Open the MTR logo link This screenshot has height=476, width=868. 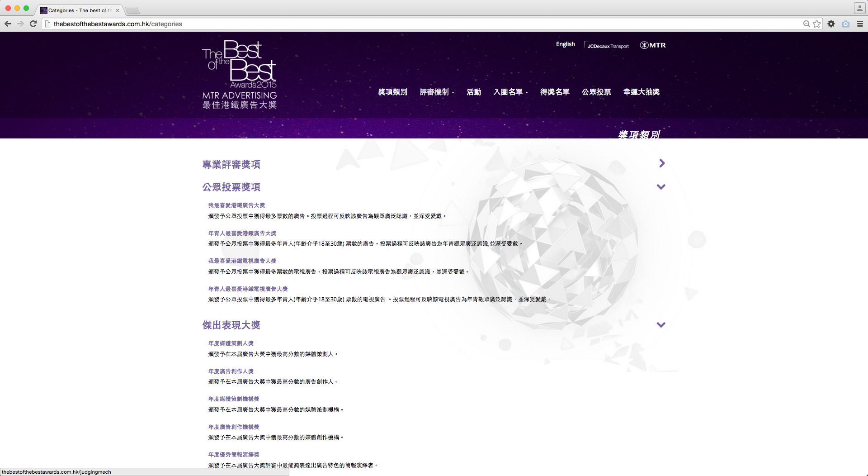pyautogui.click(x=652, y=45)
